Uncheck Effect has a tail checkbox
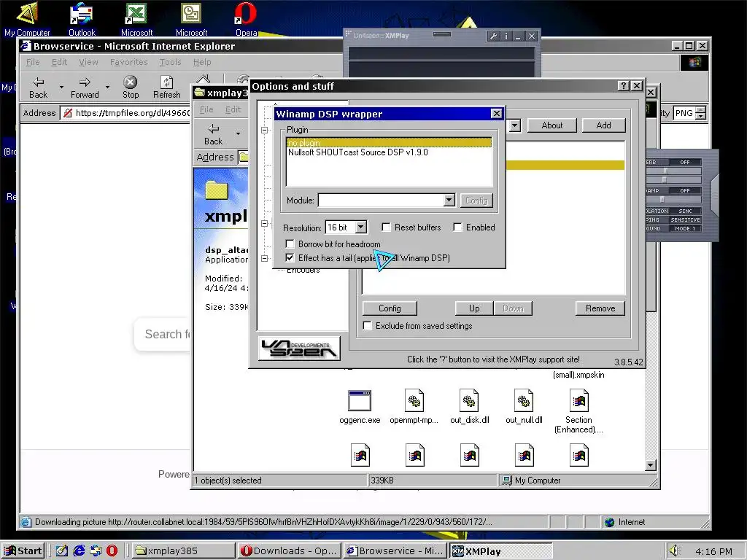The image size is (747, 560). coord(290,257)
